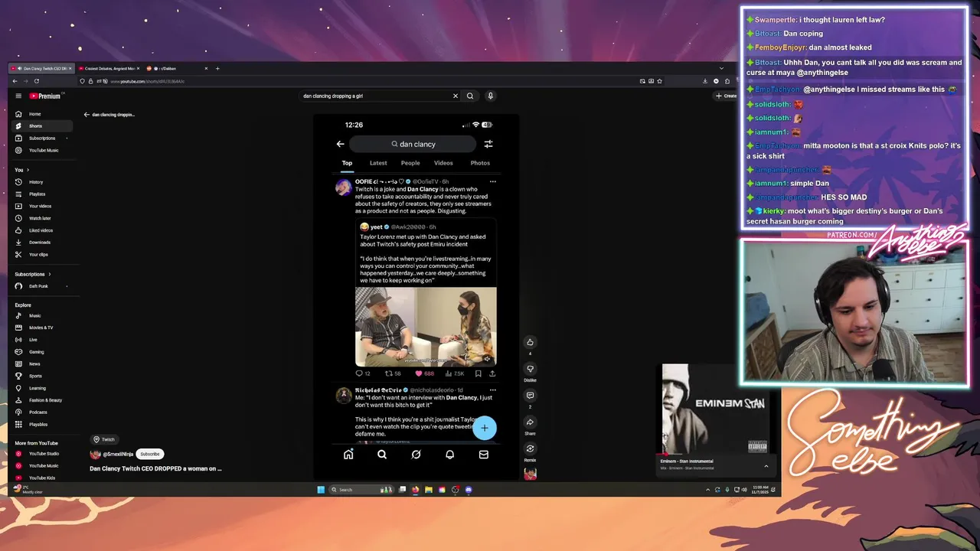Open the YouTube hamburger guide menu
Viewport: 980px width, 551px height.
tap(18, 96)
